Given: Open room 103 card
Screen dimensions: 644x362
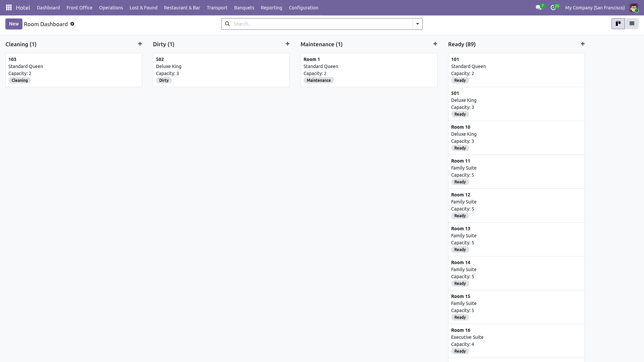Looking at the screenshot, I should 74,70.
